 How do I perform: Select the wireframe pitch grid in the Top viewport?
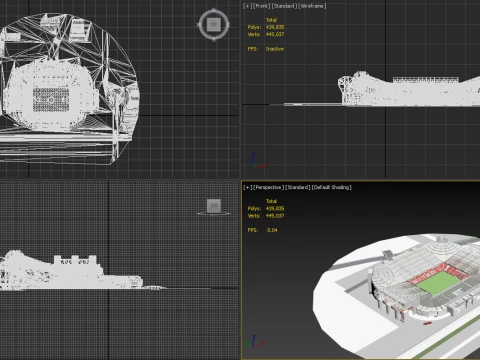pos(51,99)
